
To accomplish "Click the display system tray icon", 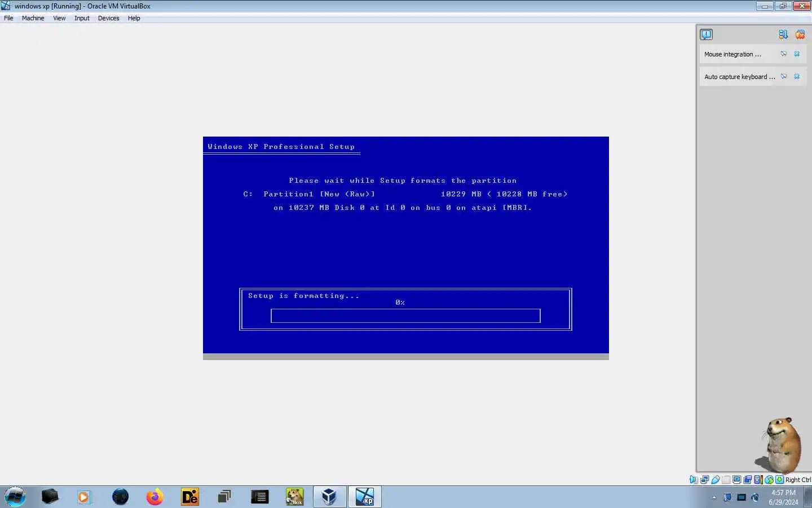I will (742, 497).
